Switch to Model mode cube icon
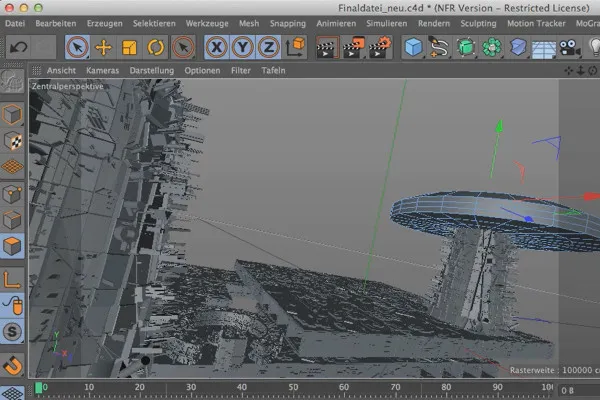 (x=12, y=114)
